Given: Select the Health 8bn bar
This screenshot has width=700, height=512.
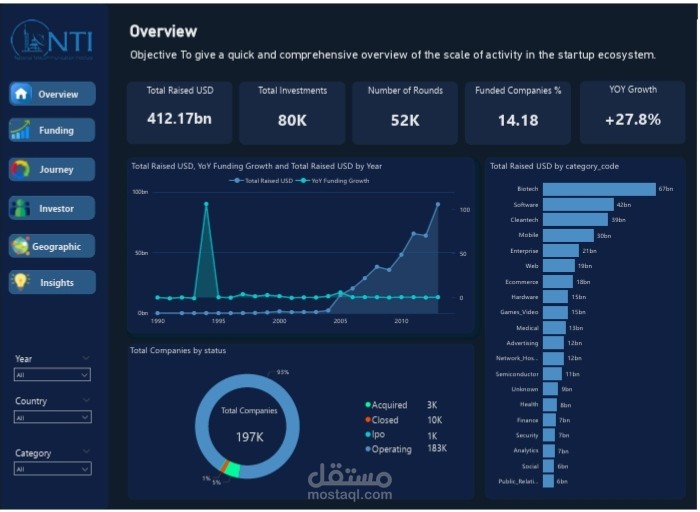Looking at the screenshot, I should tap(550, 404).
